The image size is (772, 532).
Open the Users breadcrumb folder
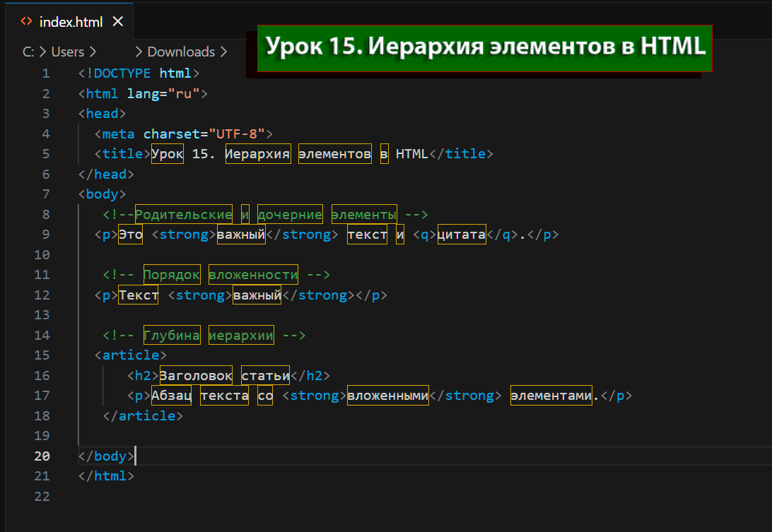pos(67,52)
